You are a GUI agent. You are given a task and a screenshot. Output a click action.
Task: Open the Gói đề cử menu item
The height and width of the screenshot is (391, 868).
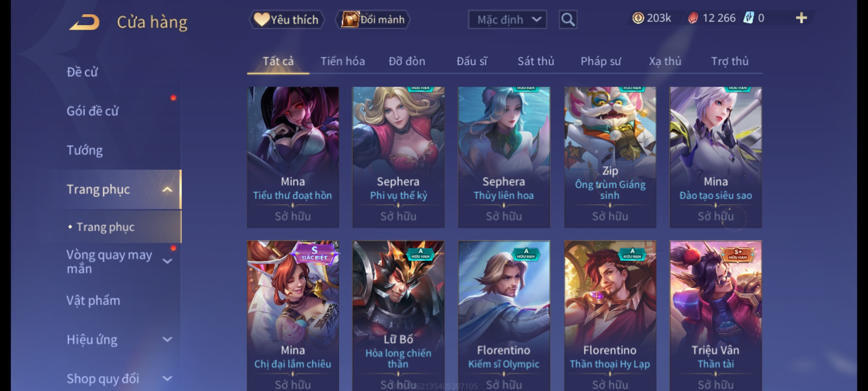click(x=93, y=111)
